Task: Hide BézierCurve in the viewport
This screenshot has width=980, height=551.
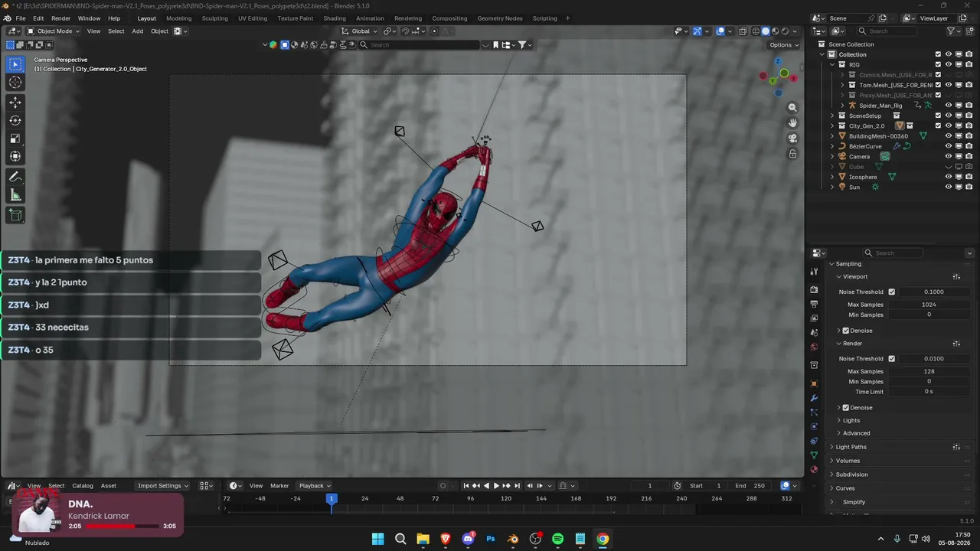Action: 949,146
